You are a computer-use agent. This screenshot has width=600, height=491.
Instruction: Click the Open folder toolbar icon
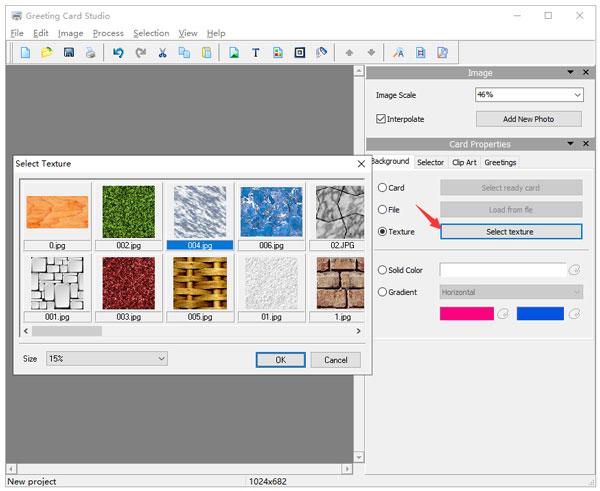click(x=47, y=53)
